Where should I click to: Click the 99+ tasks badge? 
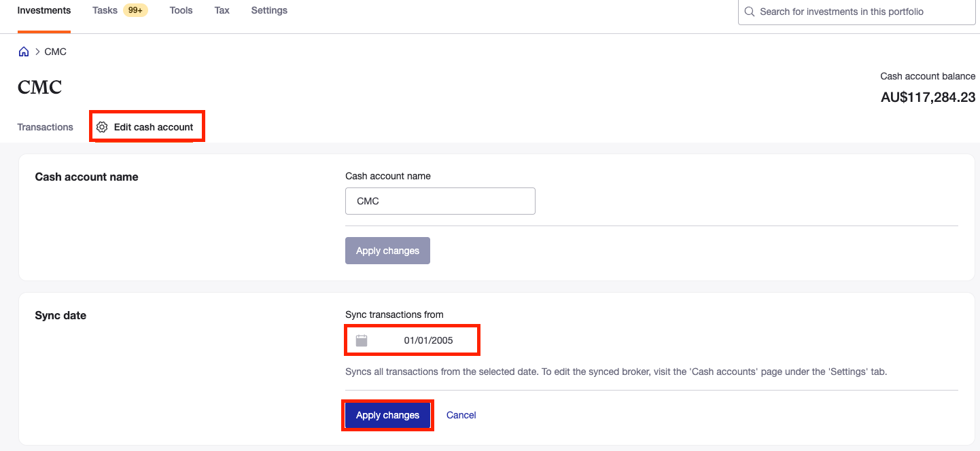pos(135,10)
